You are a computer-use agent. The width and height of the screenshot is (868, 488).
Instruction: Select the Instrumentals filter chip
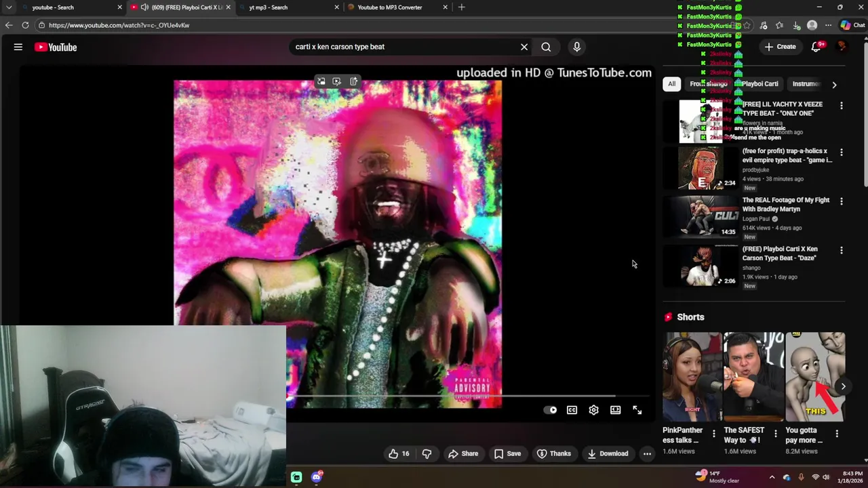[806, 84]
